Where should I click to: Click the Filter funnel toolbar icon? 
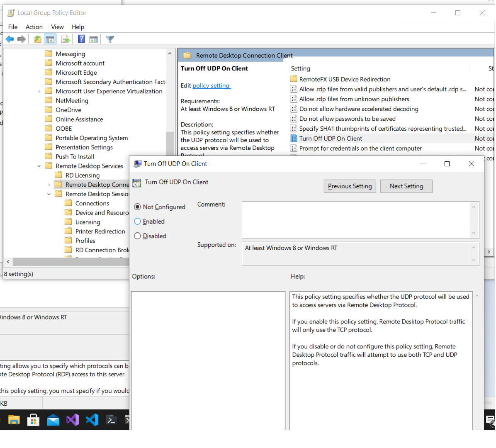110,39
